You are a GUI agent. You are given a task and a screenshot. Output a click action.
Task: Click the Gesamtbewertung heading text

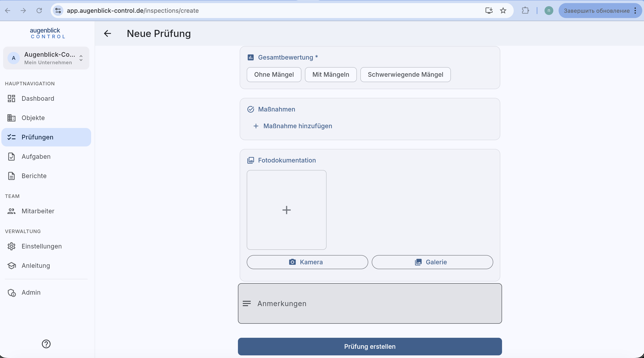288,57
